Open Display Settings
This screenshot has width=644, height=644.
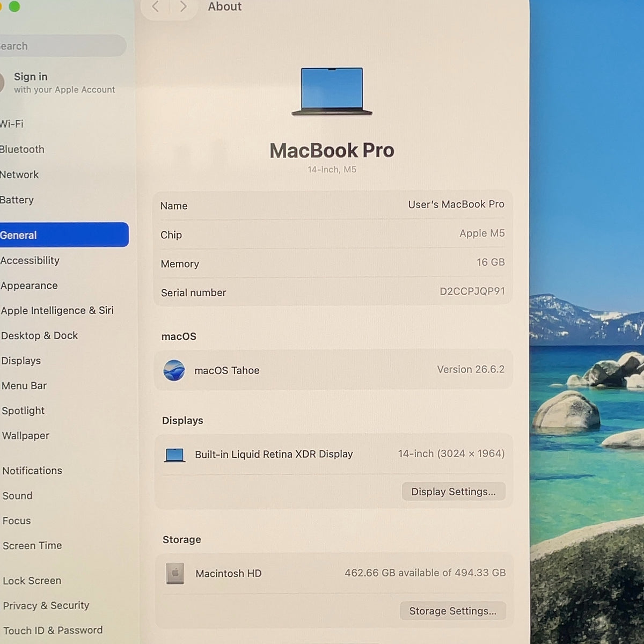click(453, 492)
